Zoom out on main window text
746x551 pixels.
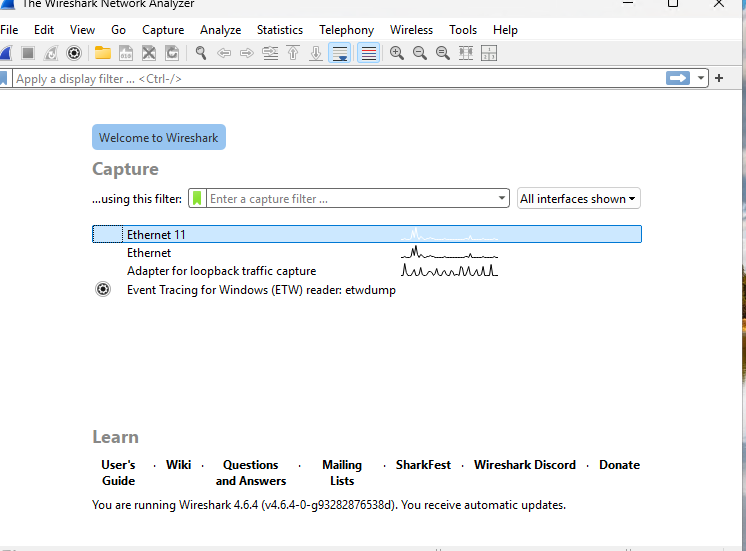click(420, 53)
